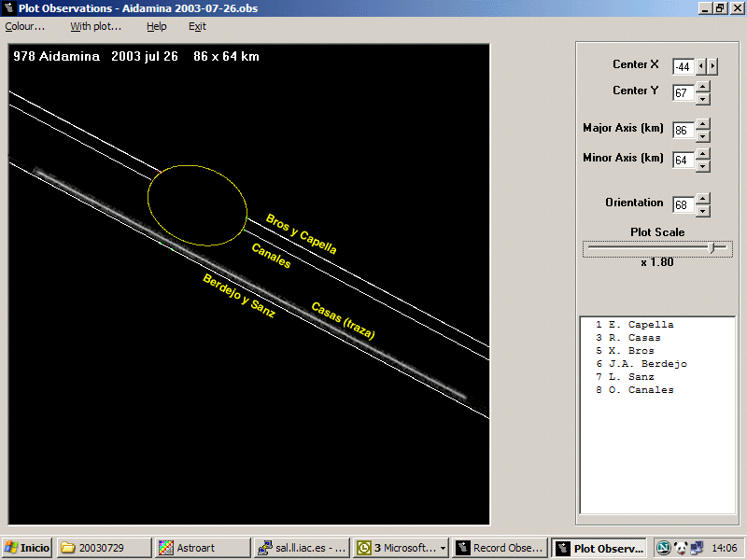
Task: Click the Netscape tray icon
Action: coord(664,548)
